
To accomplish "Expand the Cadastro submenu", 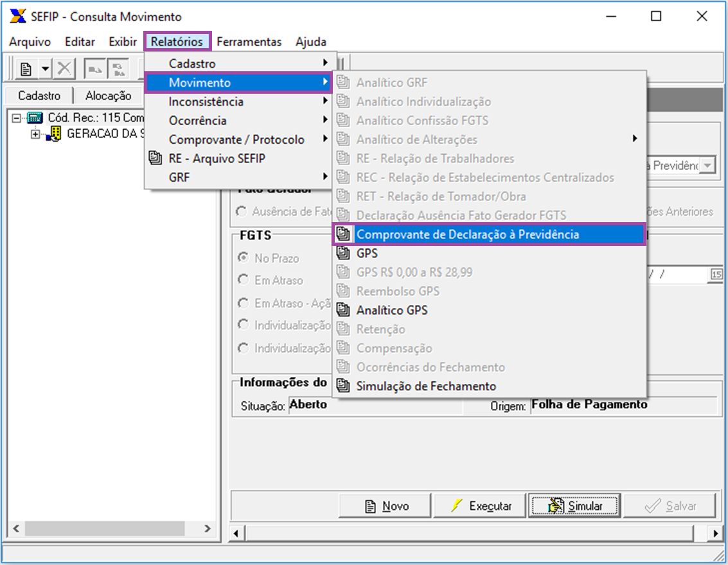I will (x=238, y=63).
